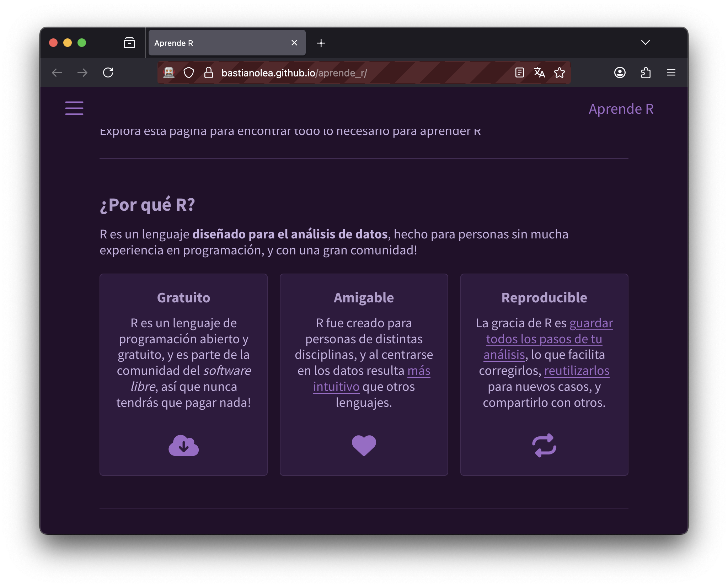Click the Aprende R site title link
This screenshot has width=728, height=587.
pyautogui.click(x=621, y=109)
